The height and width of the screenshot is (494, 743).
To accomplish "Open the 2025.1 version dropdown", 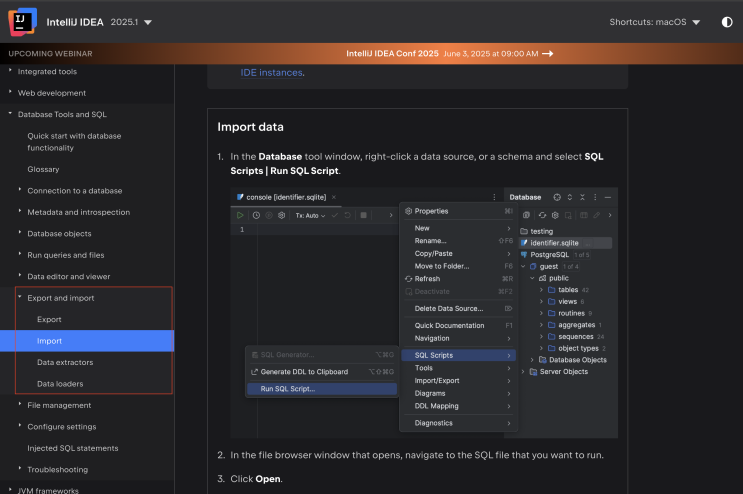I will [x=131, y=22].
